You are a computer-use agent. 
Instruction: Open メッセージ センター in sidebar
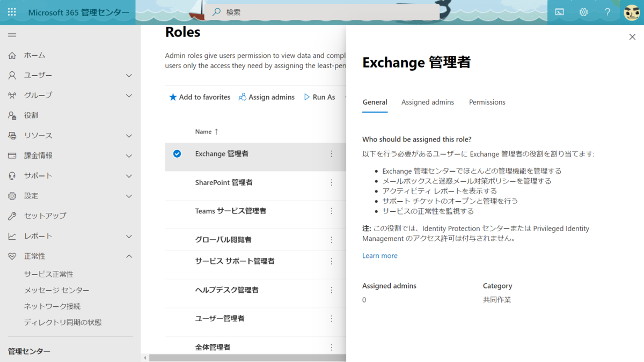click(57, 290)
